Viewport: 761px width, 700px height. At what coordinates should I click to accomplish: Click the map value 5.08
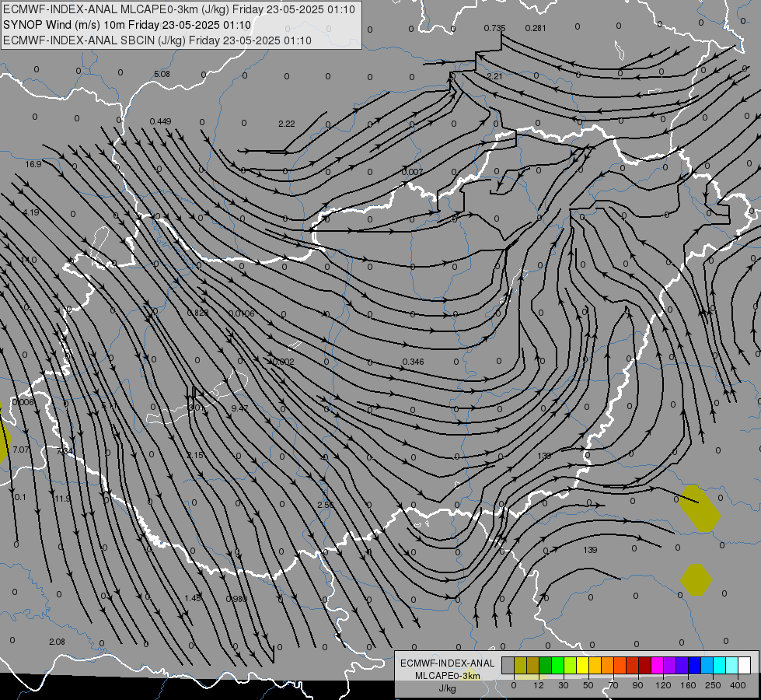point(162,75)
